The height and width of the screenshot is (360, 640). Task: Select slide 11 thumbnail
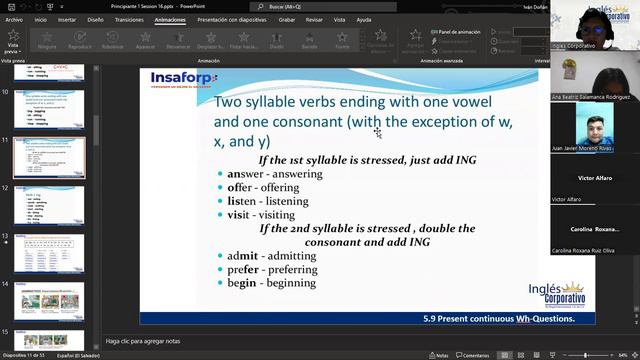pos(49,158)
